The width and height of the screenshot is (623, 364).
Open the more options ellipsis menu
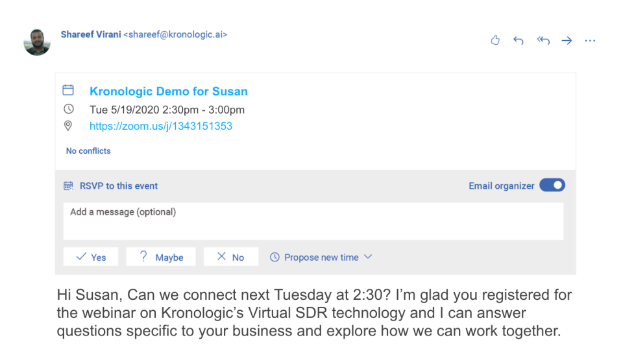pyautogui.click(x=590, y=41)
